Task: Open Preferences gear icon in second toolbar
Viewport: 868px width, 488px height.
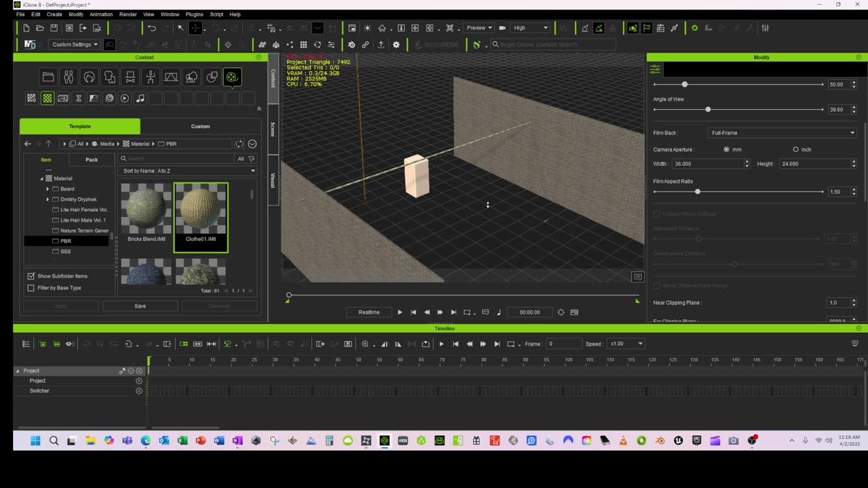Action: click(396, 45)
